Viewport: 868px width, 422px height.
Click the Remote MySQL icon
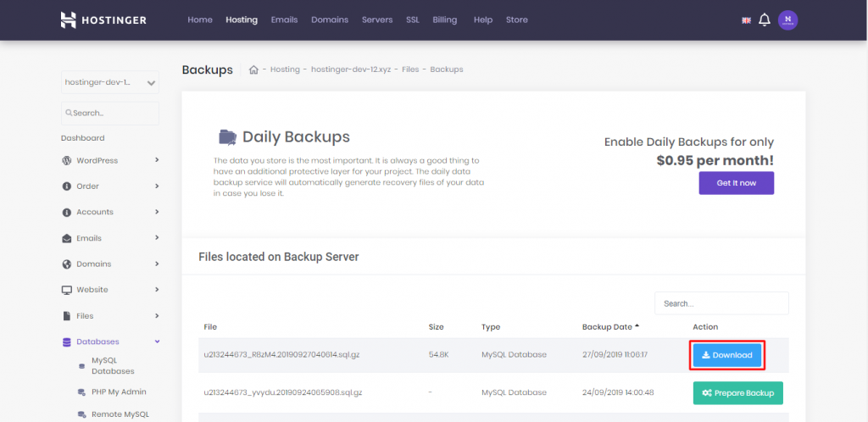81,414
